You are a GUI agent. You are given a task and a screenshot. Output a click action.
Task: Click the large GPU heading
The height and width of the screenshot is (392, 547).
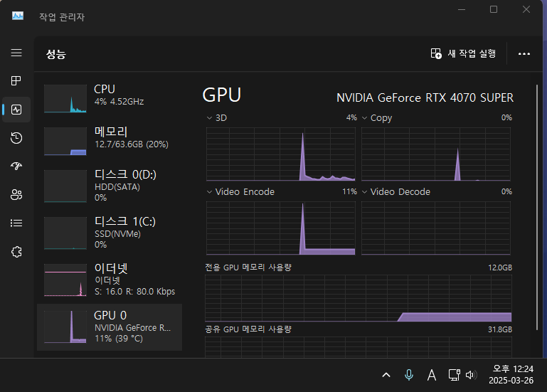pyautogui.click(x=221, y=95)
